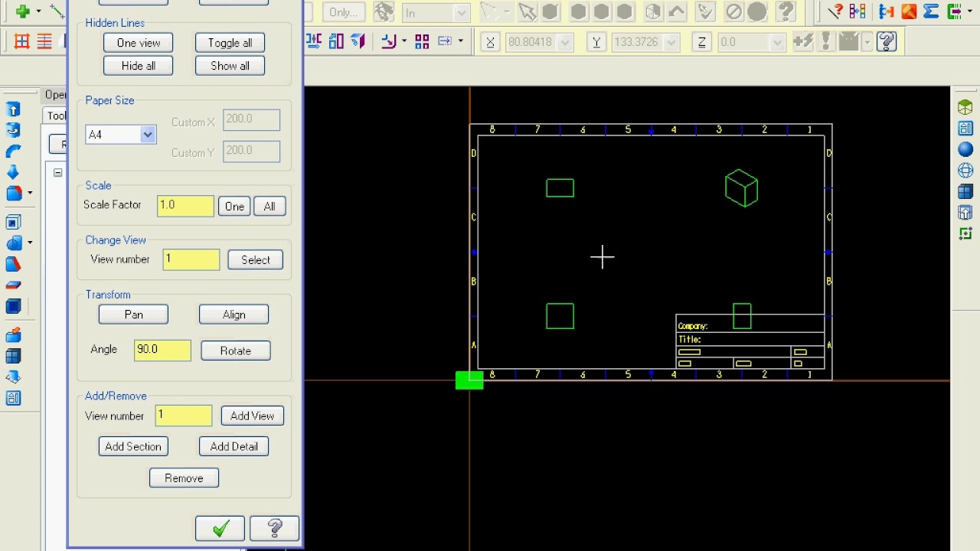Select the red Draft Faces solid icon
980x551 pixels.
point(13,265)
